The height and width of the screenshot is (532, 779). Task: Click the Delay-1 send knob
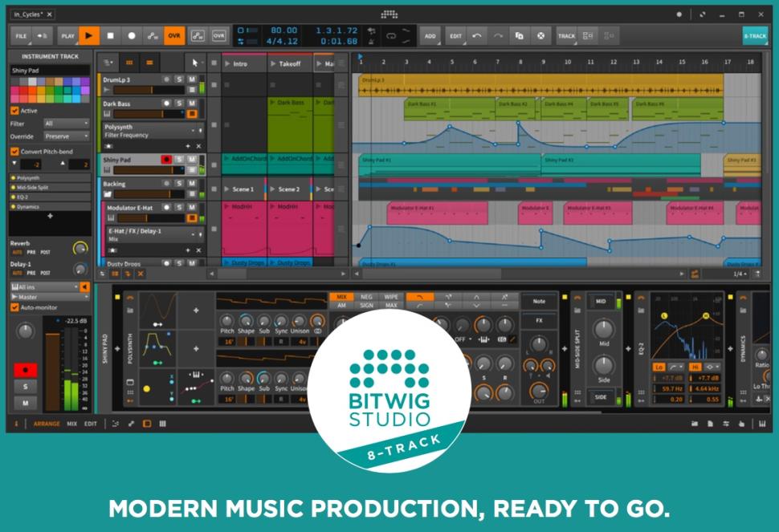click(x=80, y=269)
